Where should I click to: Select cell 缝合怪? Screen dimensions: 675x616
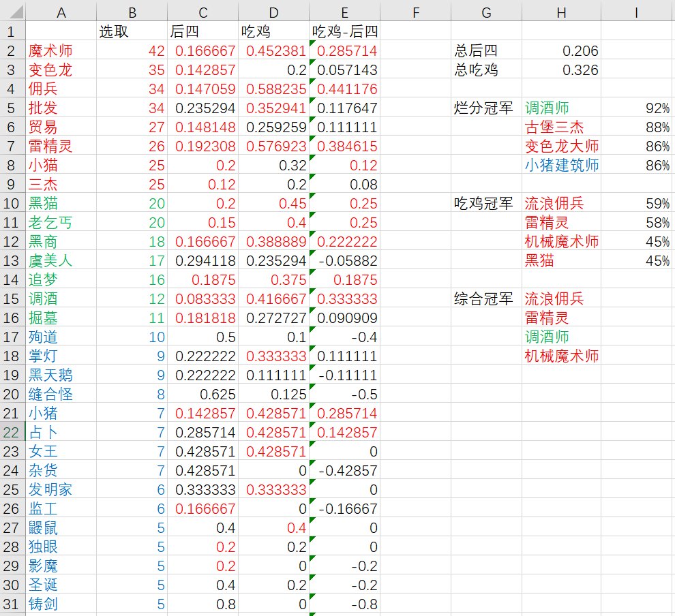pos(61,394)
